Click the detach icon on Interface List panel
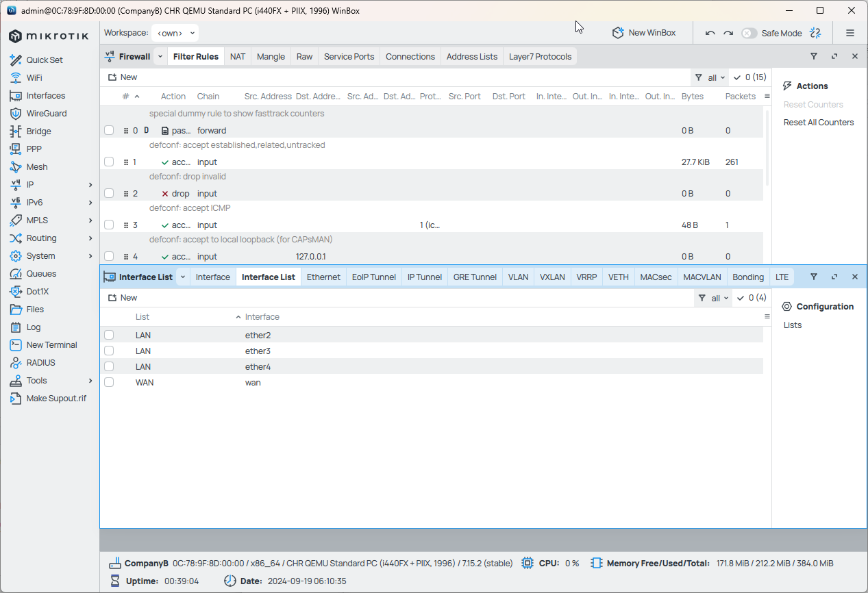Image resolution: width=868 pixels, height=593 pixels. pyautogui.click(x=834, y=277)
